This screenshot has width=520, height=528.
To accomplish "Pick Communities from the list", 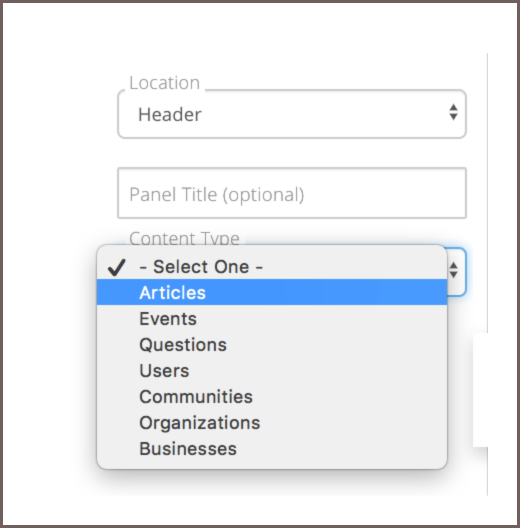I will (x=272, y=396).
